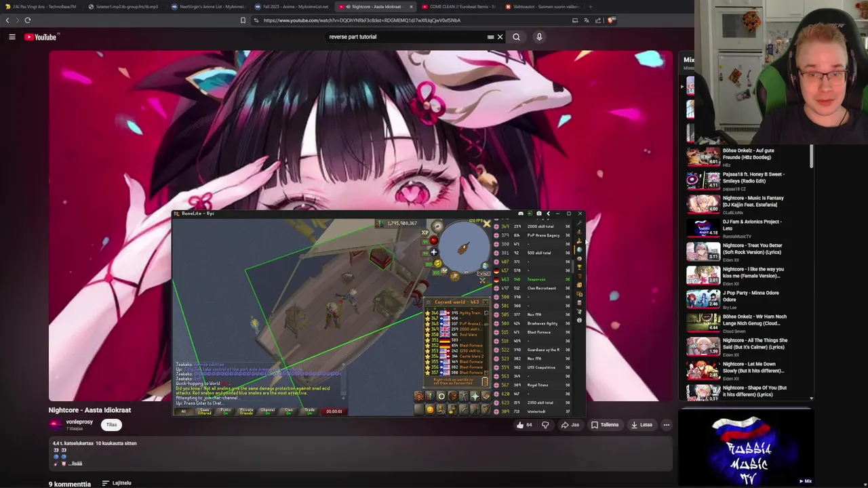Click the Tallenna save button
The height and width of the screenshot is (488, 868).
[605, 425]
